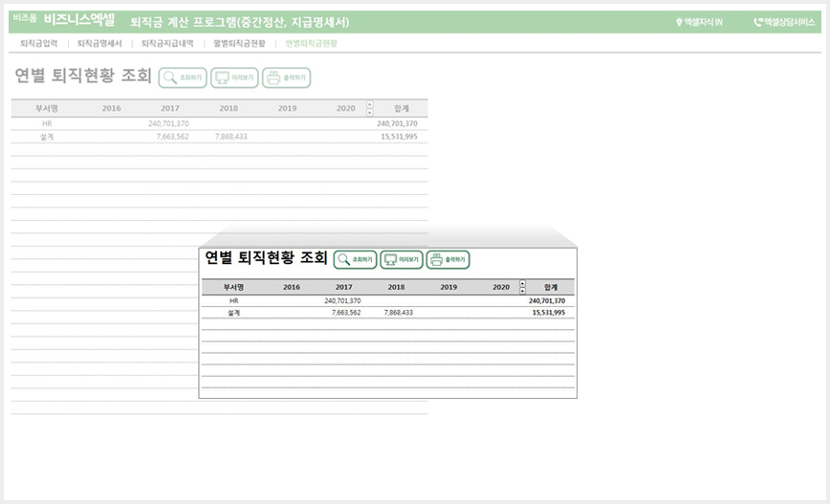830x504 pixels.
Task: Open the 퇴직금명세서 tab
Action: (99, 43)
